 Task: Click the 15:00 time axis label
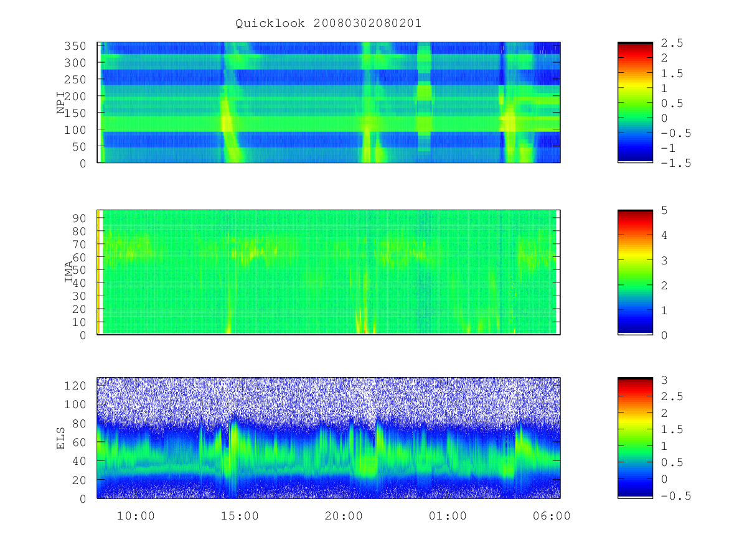point(240,516)
